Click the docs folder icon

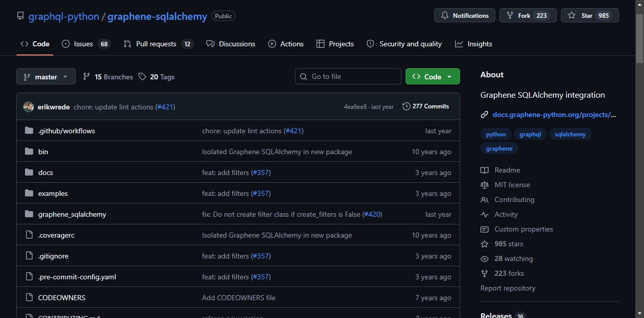point(29,172)
